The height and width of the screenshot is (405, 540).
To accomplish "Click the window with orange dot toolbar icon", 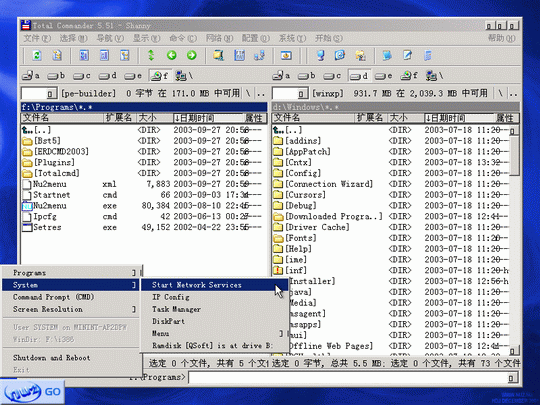I will tap(286, 55).
